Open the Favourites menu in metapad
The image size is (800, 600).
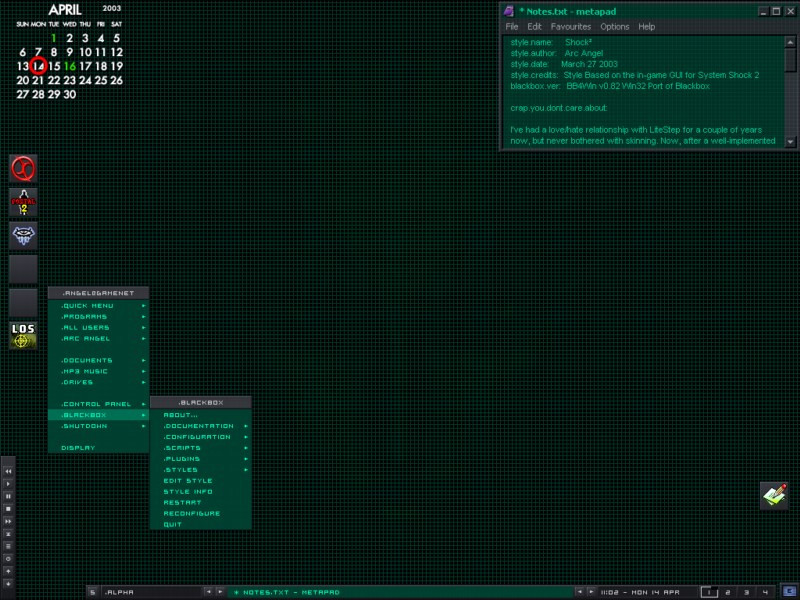tap(570, 27)
